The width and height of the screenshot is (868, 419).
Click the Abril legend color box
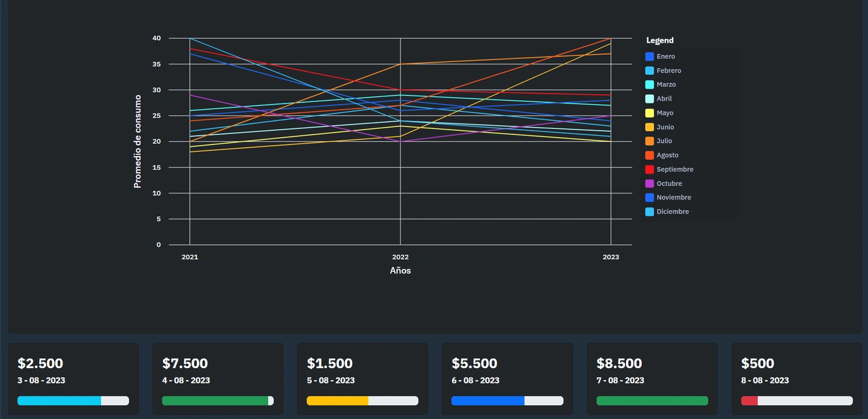(x=650, y=99)
